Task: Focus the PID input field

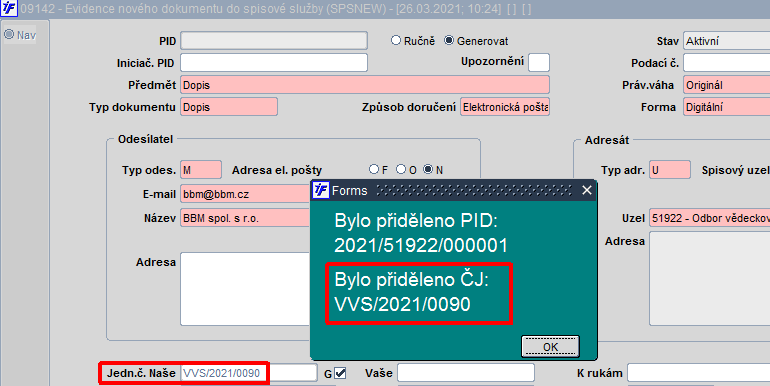Action: [274, 40]
